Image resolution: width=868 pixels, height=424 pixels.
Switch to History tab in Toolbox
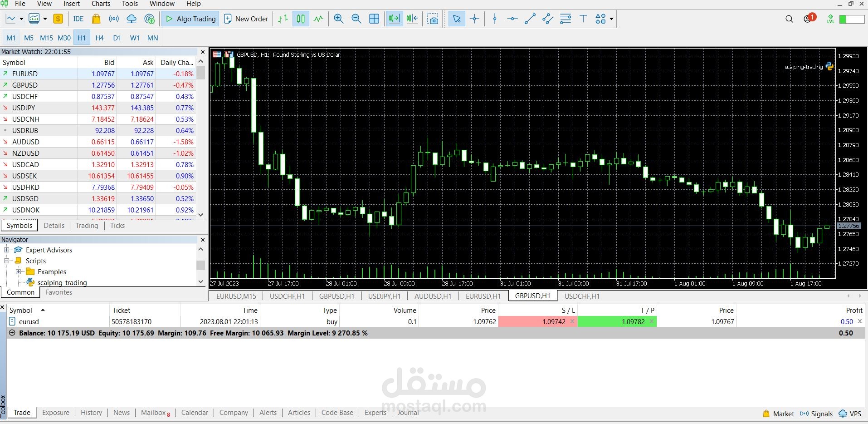click(91, 413)
